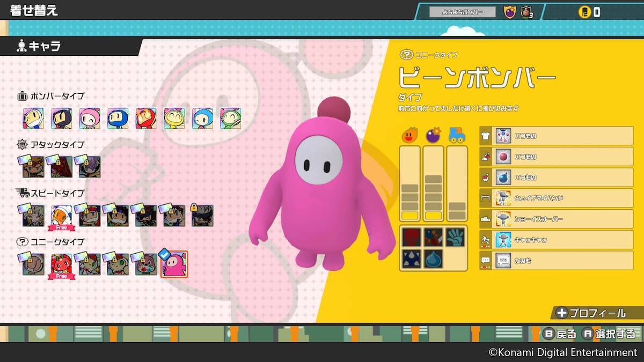The width and height of the screenshot is (644, 362).
Task: Choose the Yellow Bomber character icon
Action: (174, 118)
